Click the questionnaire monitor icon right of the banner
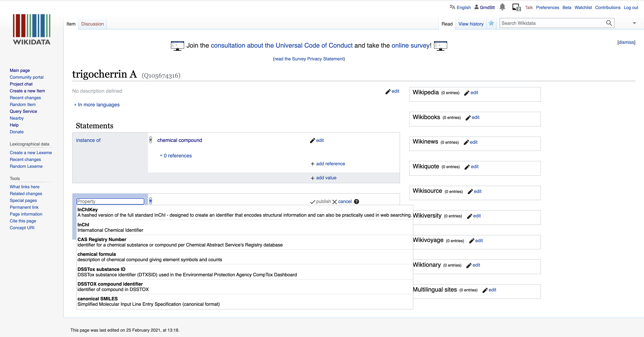 tap(440, 46)
